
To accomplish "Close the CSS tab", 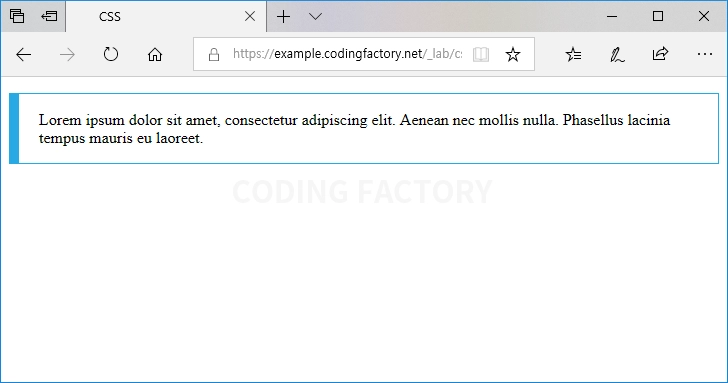I will point(250,17).
